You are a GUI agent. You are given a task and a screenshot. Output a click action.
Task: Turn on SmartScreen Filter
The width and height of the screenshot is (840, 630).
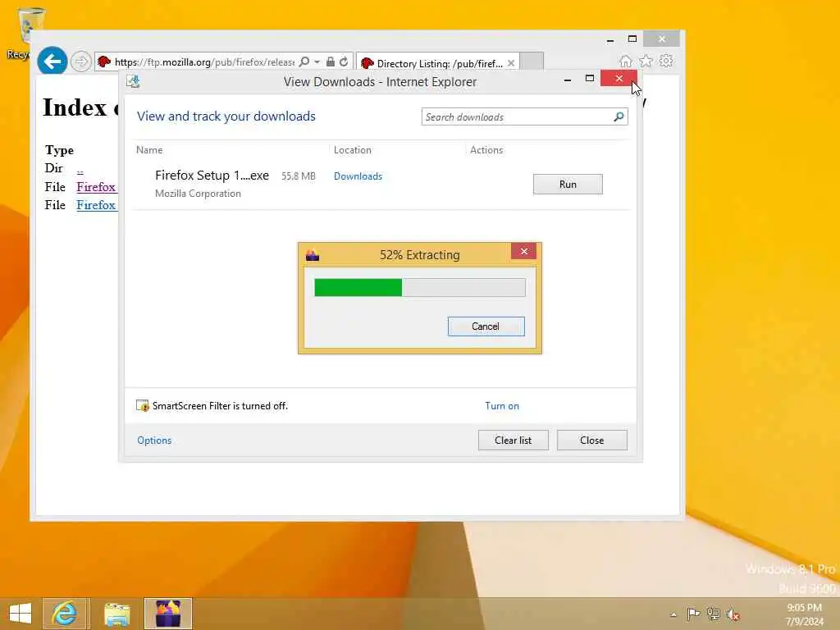click(x=502, y=406)
